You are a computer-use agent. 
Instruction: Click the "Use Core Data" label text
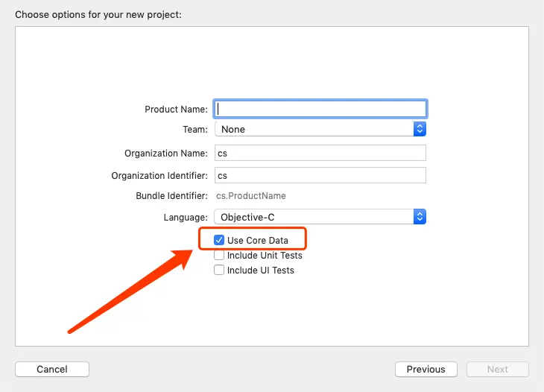(257, 240)
